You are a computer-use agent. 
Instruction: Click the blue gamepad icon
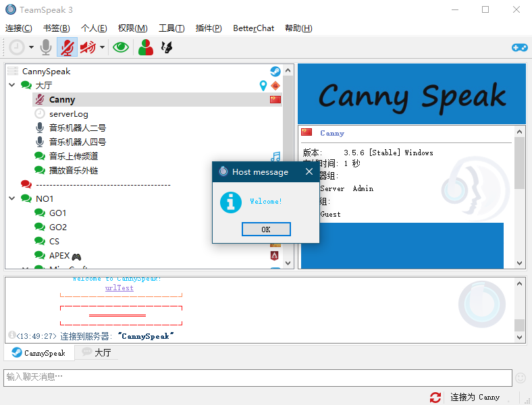(519, 47)
